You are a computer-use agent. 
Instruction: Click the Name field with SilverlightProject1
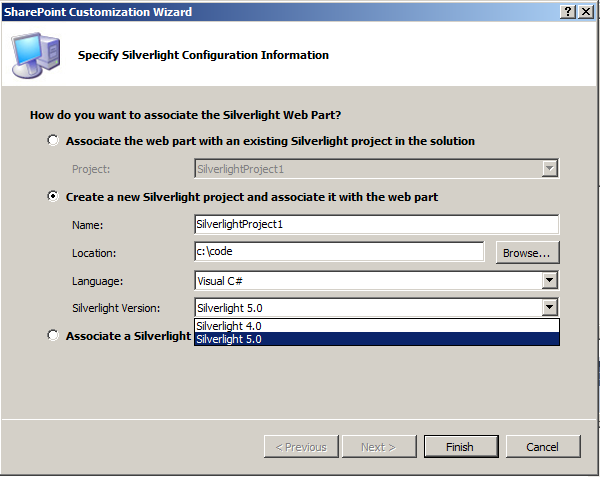tap(377, 224)
